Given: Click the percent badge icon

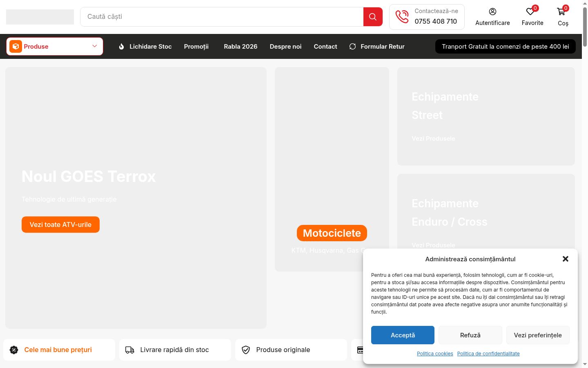Looking at the screenshot, I should point(14,350).
